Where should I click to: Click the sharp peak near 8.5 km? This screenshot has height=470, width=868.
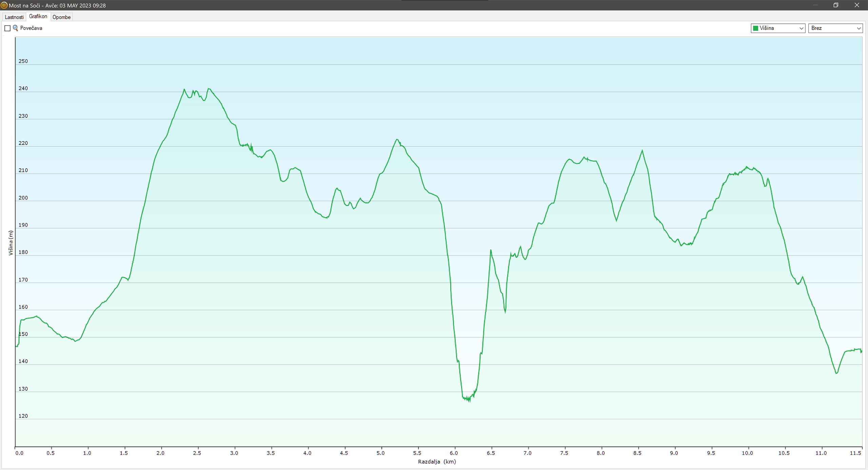click(642, 151)
